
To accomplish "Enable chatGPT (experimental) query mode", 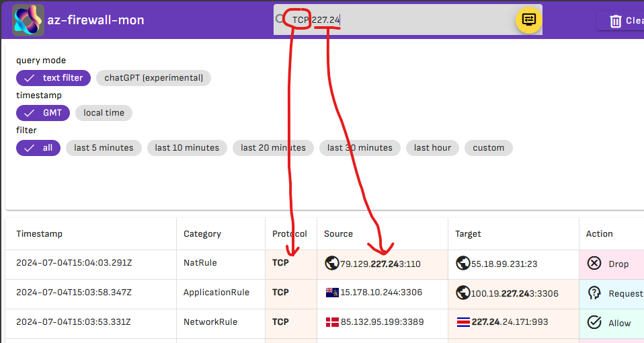I will pyautogui.click(x=154, y=78).
